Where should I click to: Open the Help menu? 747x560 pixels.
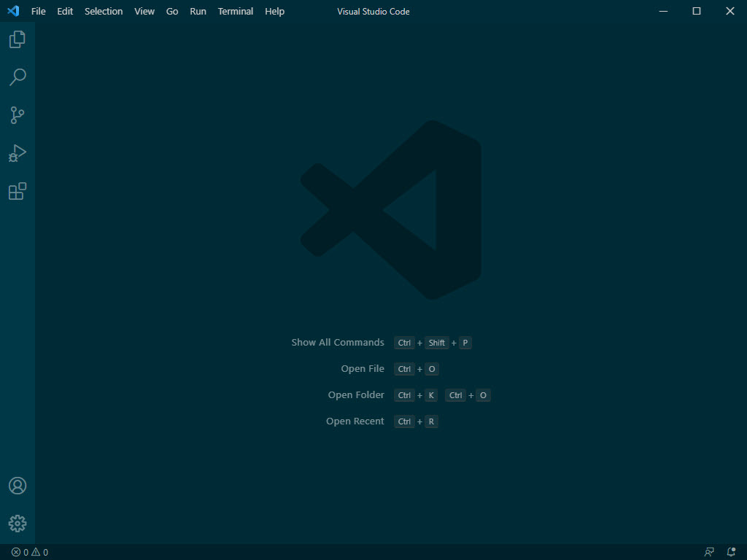click(x=274, y=11)
